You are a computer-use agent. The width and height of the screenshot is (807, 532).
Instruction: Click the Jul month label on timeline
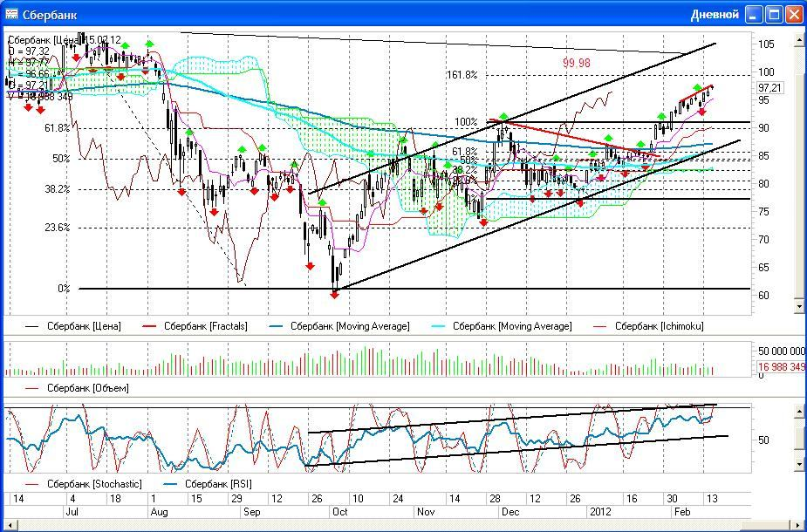72,513
